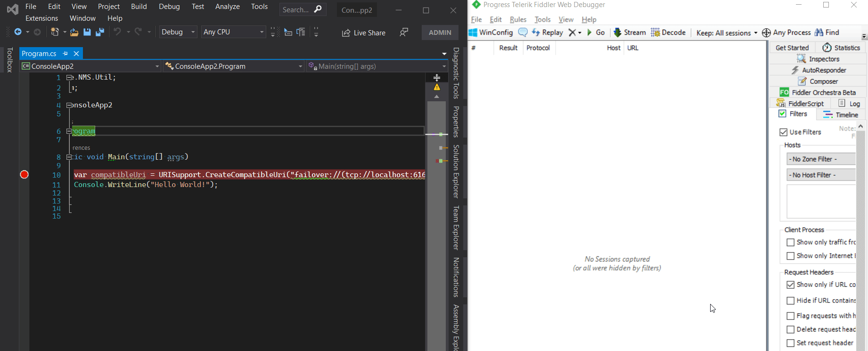Click the New Project icon in Visual Studio

coord(55,32)
